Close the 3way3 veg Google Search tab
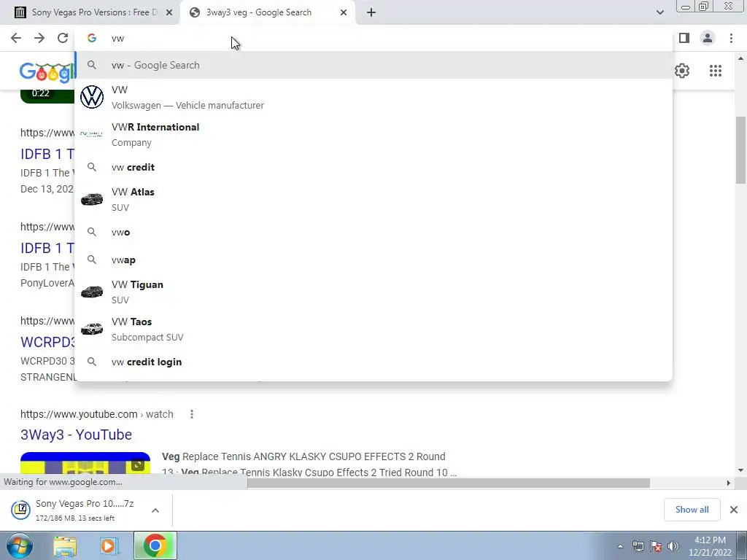Image resolution: width=747 pixels, height=560 pixels. click(x=344, y=13)
